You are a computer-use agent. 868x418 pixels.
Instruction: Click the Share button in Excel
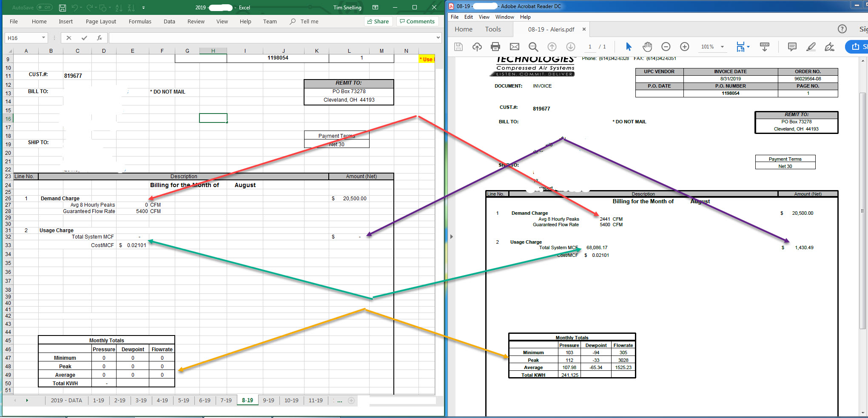click(x=378, y=21)
